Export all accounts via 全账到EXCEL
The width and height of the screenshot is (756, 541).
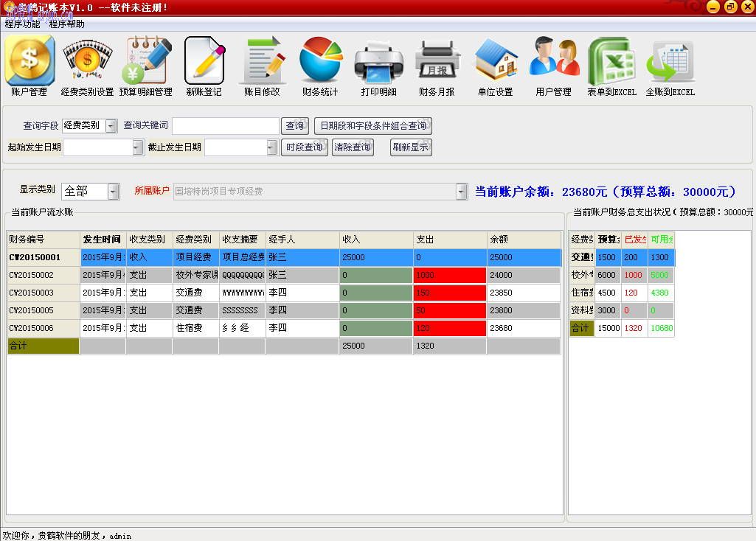(x=670, y=66)
